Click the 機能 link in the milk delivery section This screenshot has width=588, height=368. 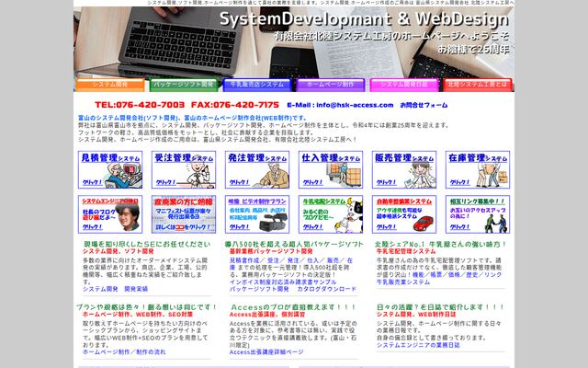point(418,274)
